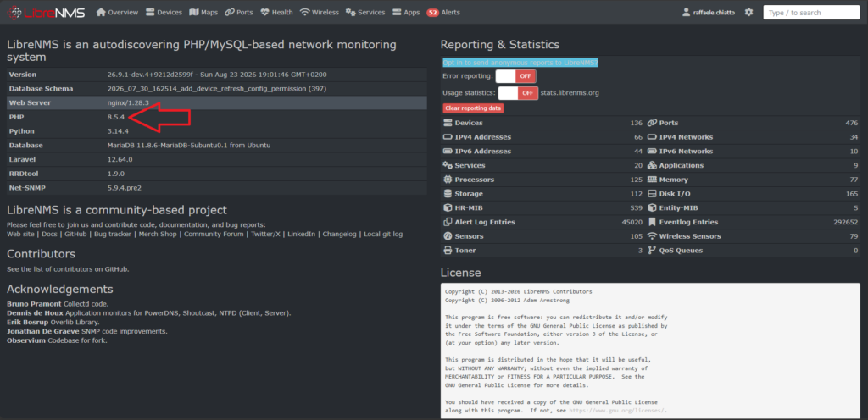Open the Wireless menu
This screenshot has height=420, width=868.
319,12
